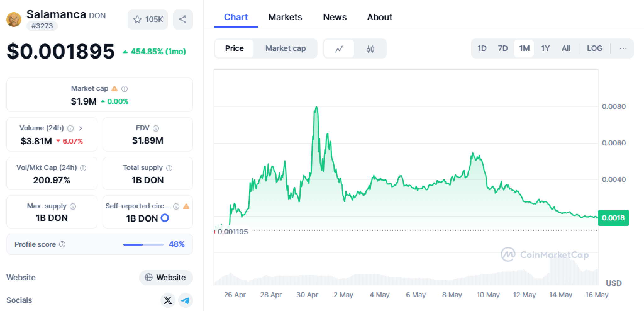Screen dimensions: 644x311
Task: Open the Website link button
Action: 166,277
